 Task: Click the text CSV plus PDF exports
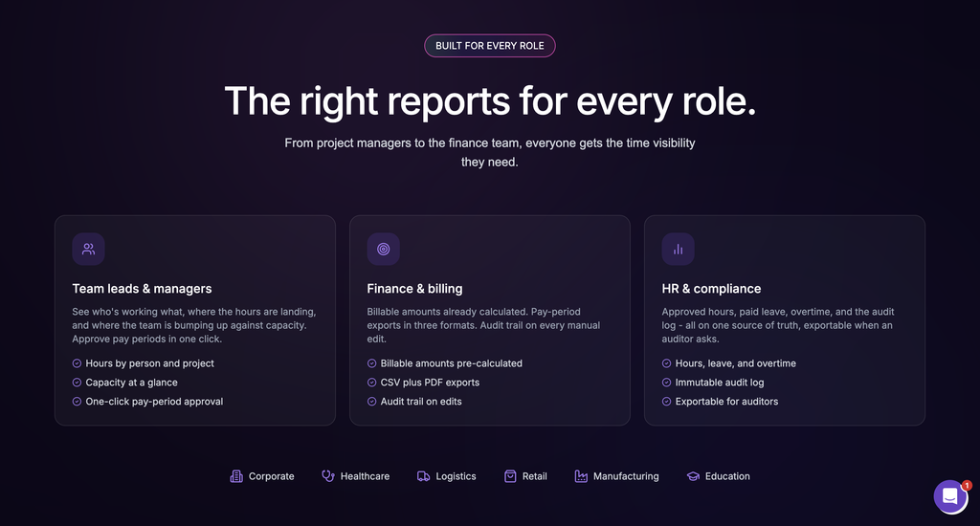(430, 383)
